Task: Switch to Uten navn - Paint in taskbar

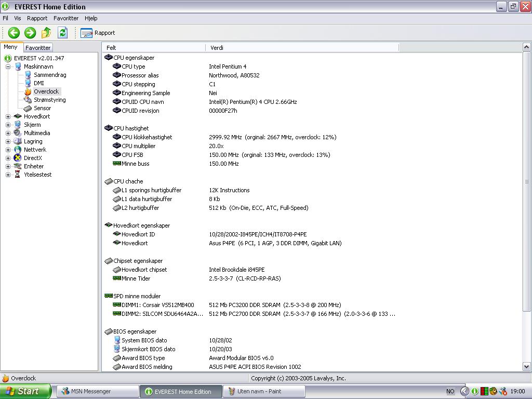Action: (264, 392)
